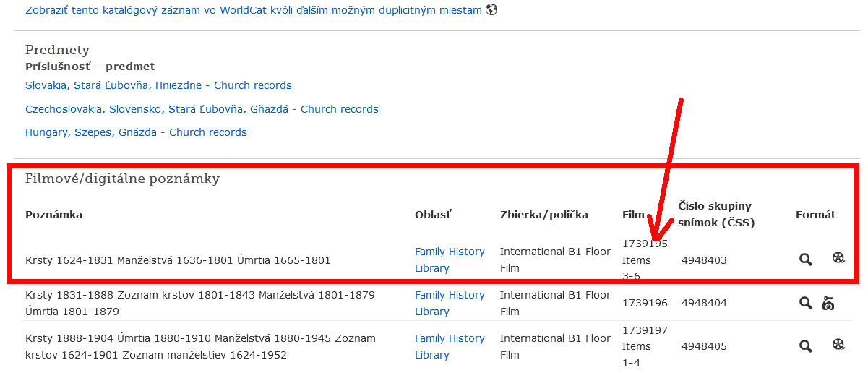Open Slovakia, Stará Ľubovňa, Hniezdne church records

coord(158,85)
